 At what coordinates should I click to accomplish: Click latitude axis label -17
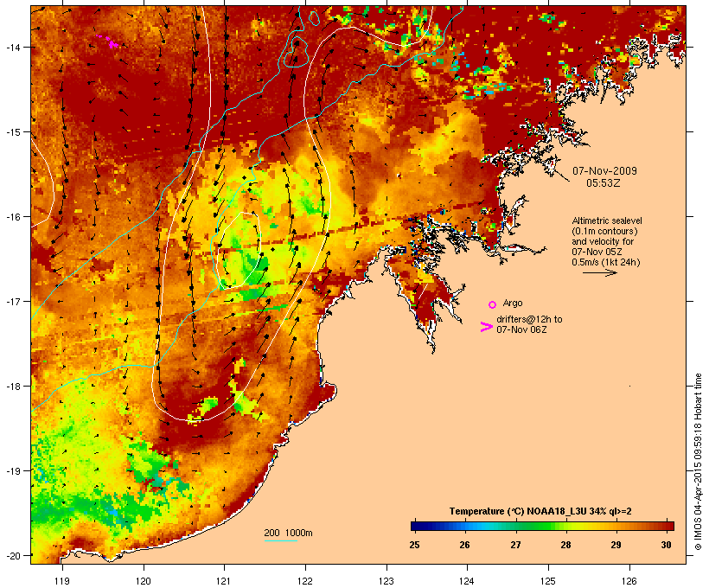(12, 301)
